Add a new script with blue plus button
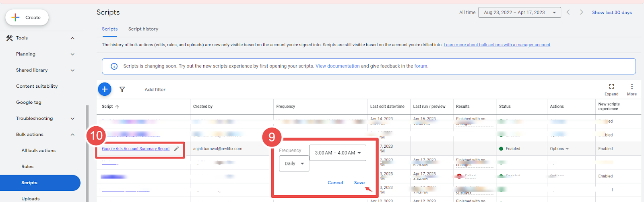This screenshot has width=644, height=202. click(x=105, y=89)
